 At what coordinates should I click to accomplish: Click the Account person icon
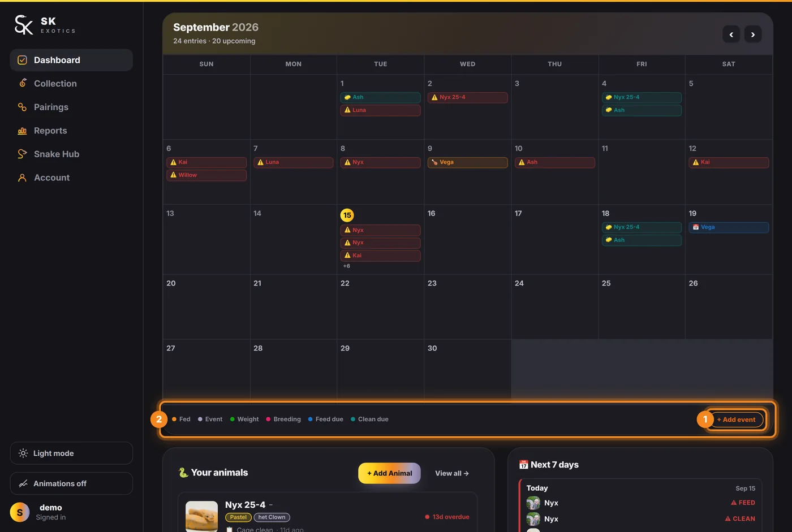click(22, 178)
